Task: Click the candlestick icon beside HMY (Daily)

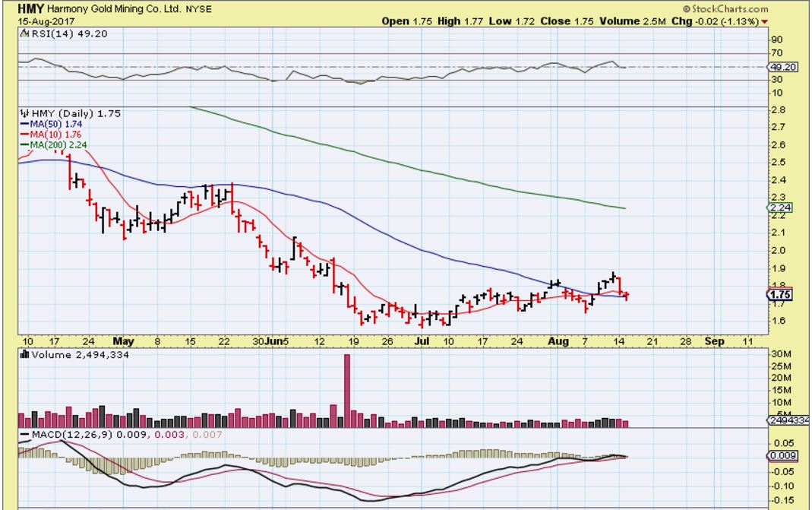Action: 24,113
